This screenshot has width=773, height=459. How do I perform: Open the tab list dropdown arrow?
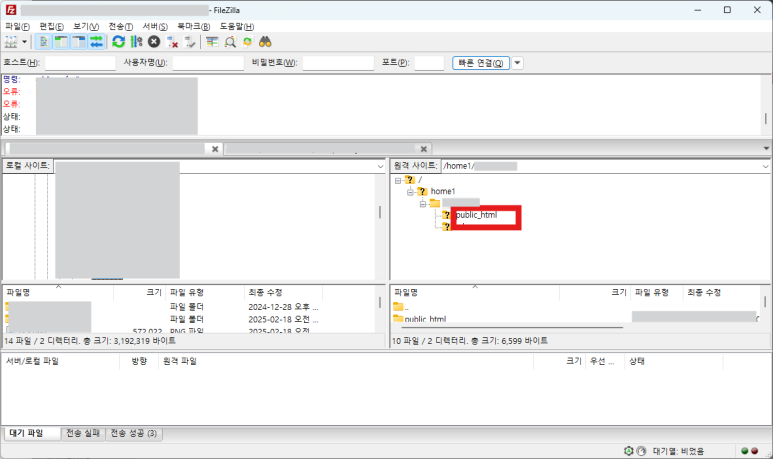[x=766, y=148]
